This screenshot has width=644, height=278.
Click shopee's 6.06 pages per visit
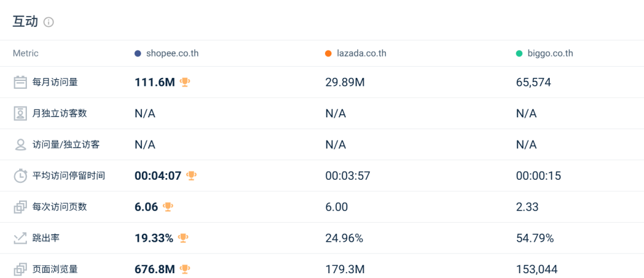coord(146,207)
